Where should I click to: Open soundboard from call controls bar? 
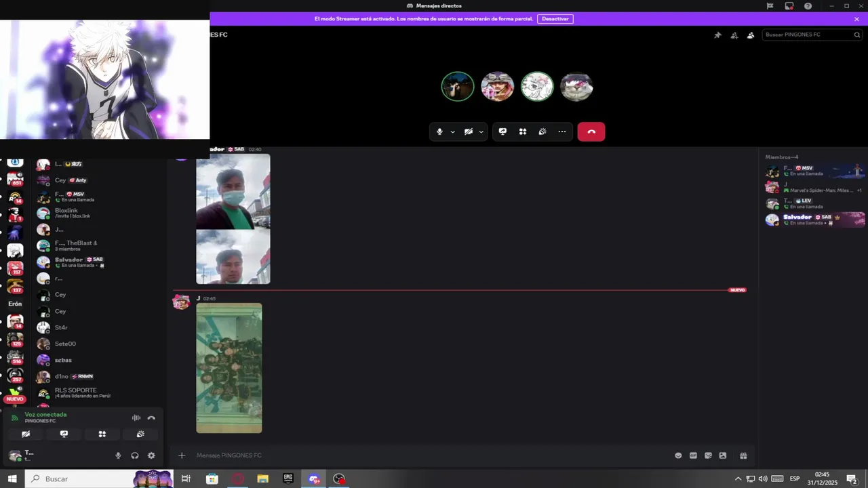point(542,131)
